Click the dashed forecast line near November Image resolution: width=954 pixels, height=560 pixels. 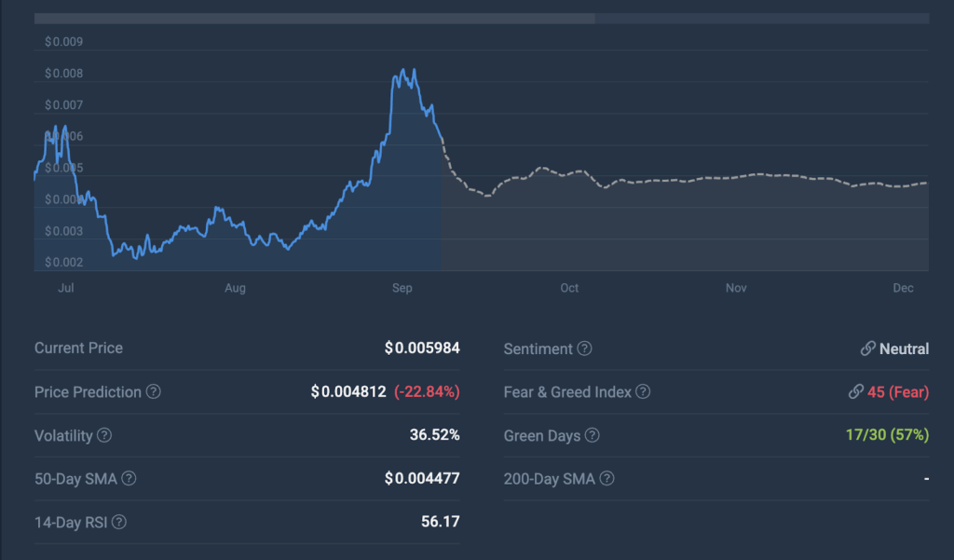tap(736, 177)
